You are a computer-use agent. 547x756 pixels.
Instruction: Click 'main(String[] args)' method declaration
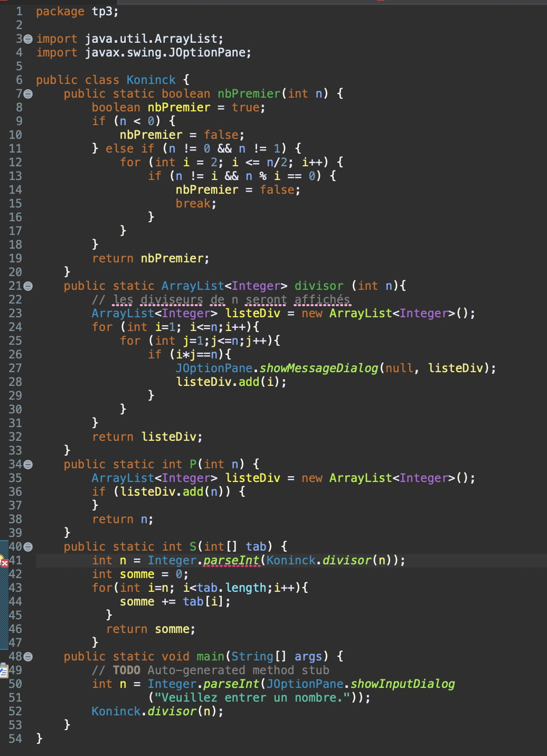click(262, 657)
